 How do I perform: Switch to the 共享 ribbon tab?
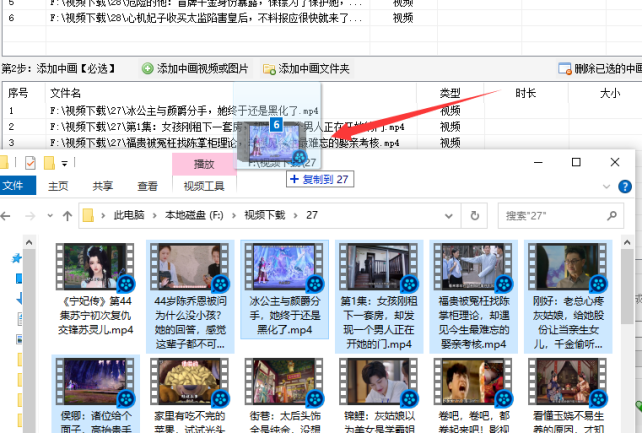pos(103,186)
